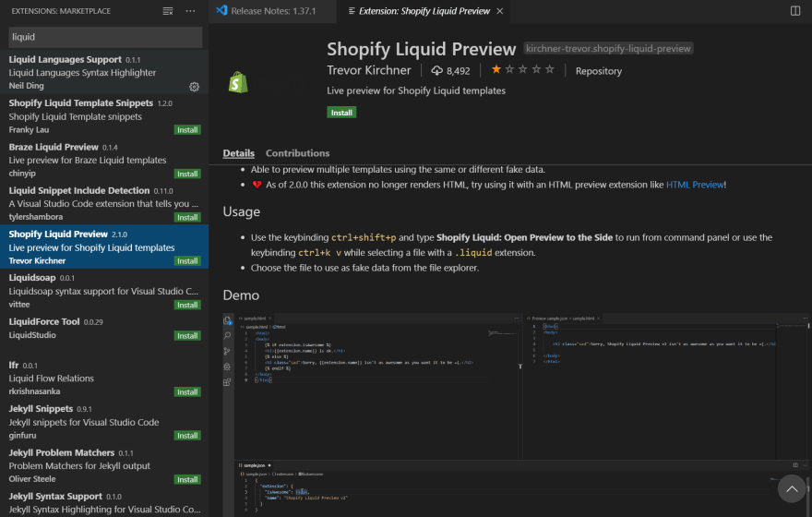The height and width of the screenshot is (517, 812).
Task: Select Jekyll Syntax Support entry
Action: (104, 502)
